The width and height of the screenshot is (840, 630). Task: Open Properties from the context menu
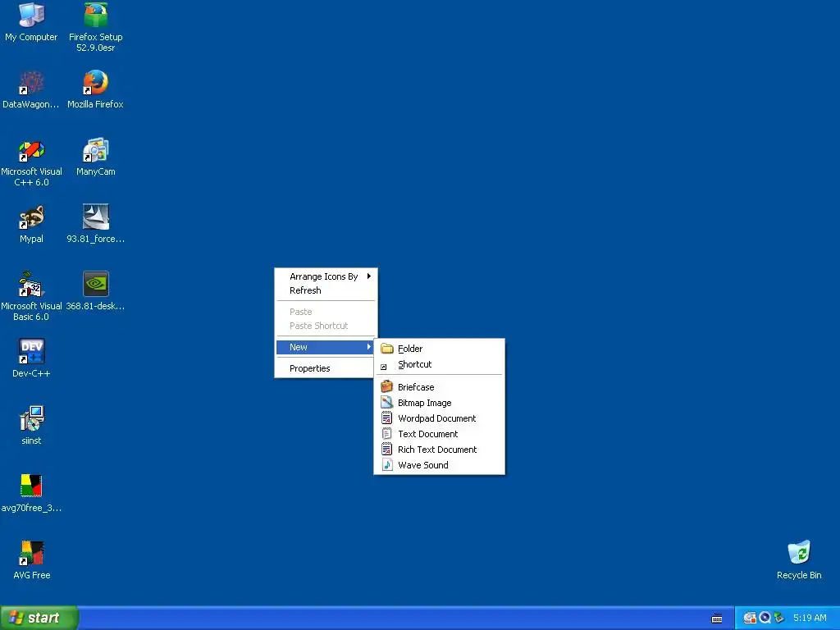point(326,368)
